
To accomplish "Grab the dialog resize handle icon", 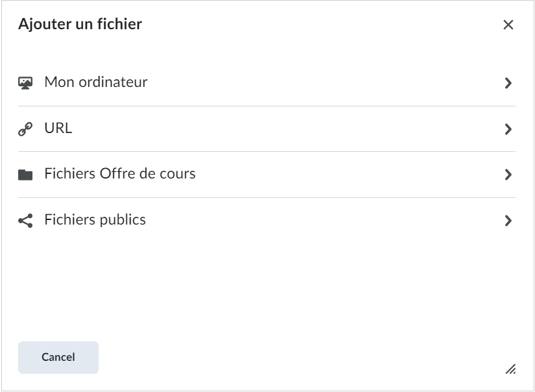I will [x=510, y=369].
